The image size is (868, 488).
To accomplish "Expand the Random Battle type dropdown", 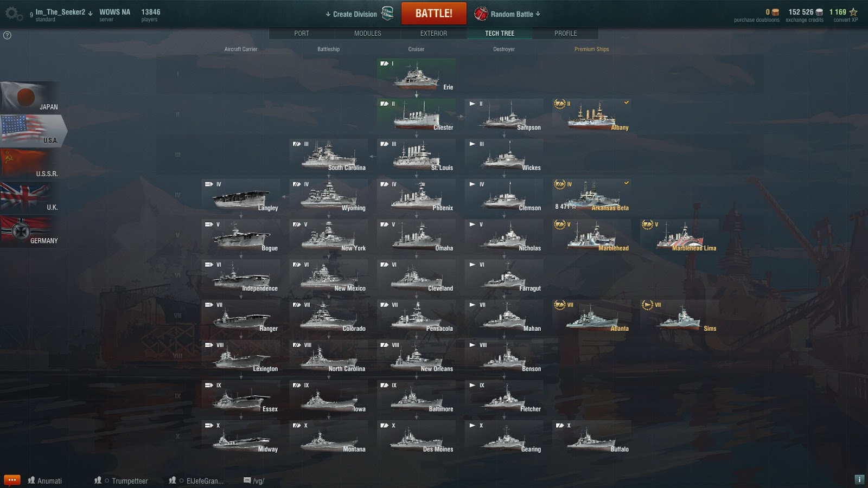I will (508, 14).
